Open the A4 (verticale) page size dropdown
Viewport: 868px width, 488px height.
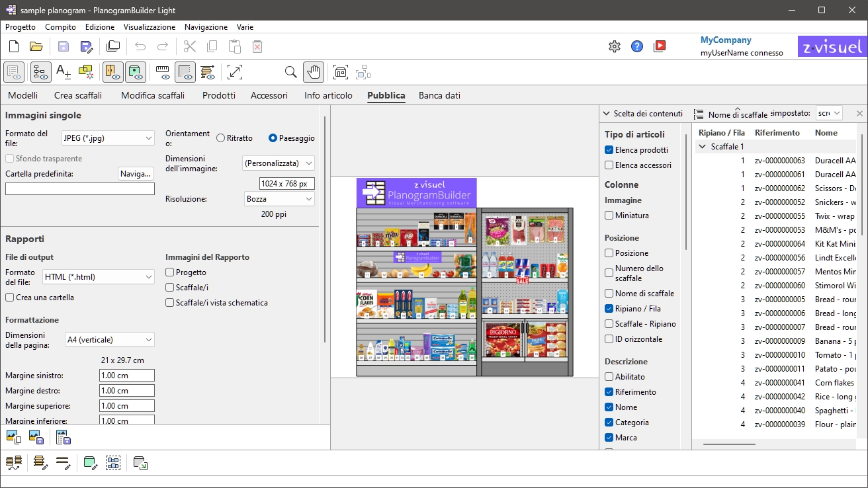[x=109, y=340]
